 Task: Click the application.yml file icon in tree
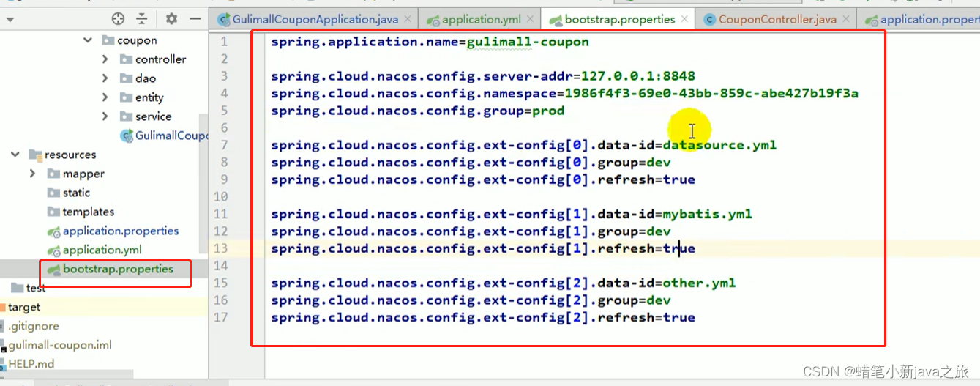click(53, 250)
